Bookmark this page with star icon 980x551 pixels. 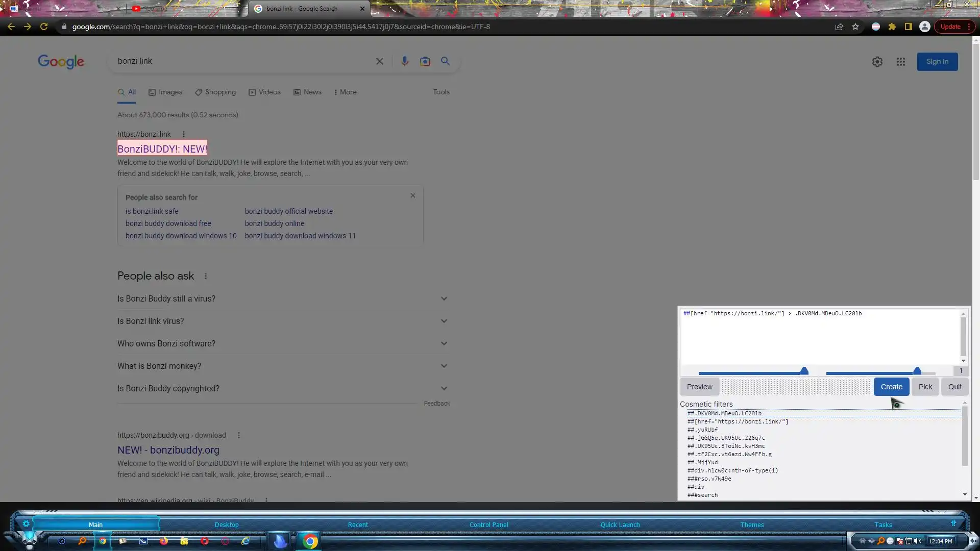[x=855, y=27]
